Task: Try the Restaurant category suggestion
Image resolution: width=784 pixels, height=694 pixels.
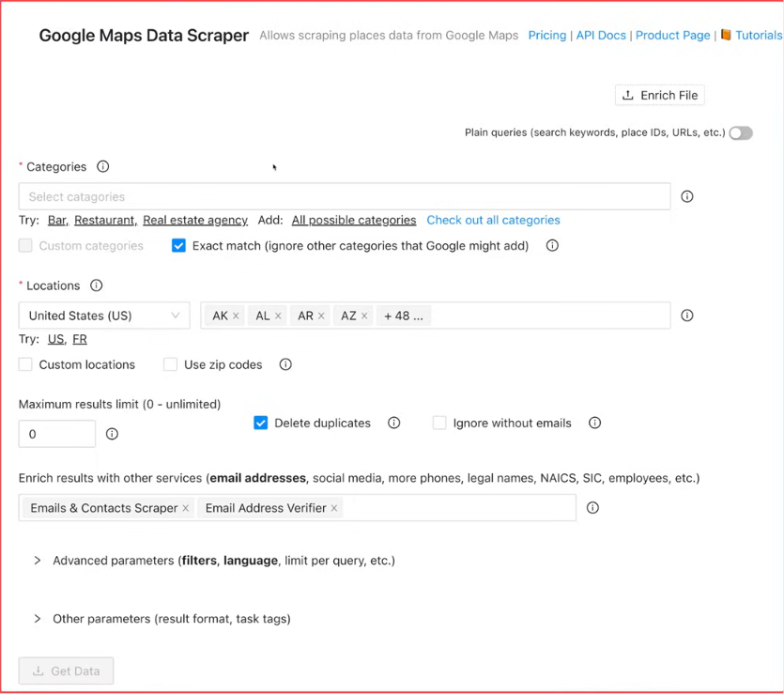Action: (104, 221)
